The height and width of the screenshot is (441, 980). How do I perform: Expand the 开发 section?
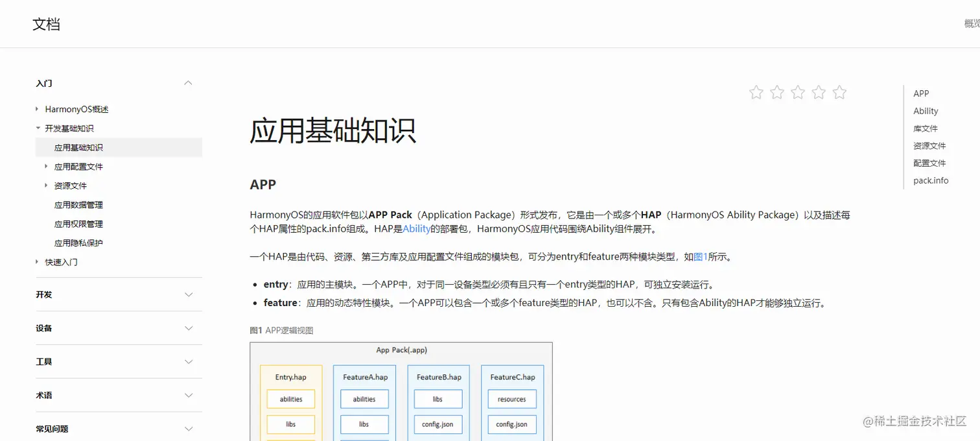tap(189, 294)
